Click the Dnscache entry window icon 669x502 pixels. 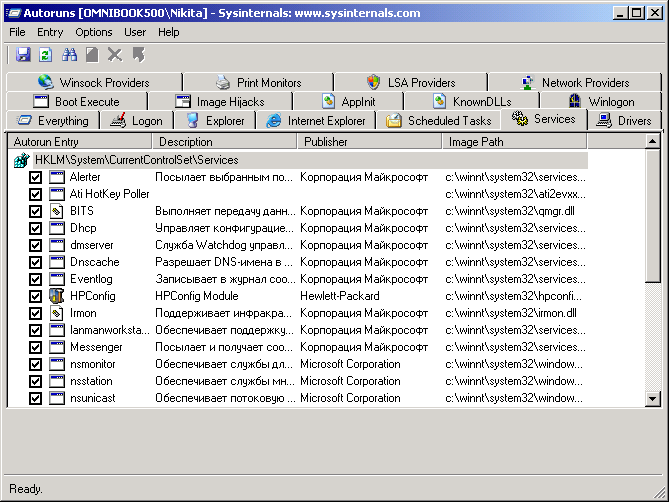click(56, 262)
